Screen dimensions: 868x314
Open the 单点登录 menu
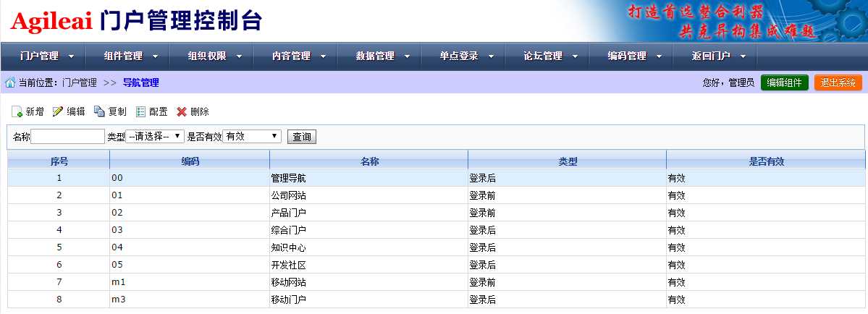point(464,56)
